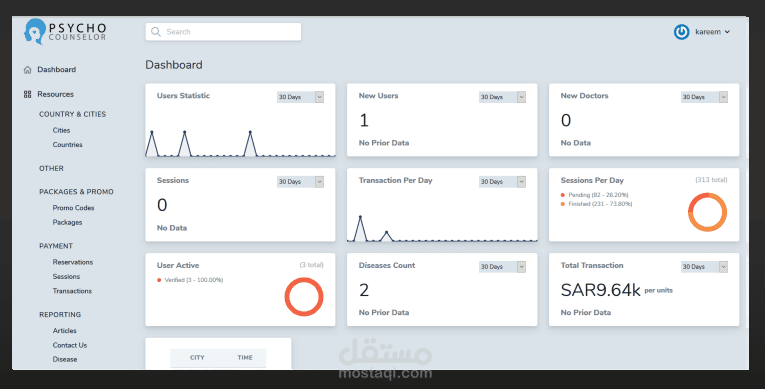This screenshot has width=772, height=389.
Task: Select the PAYMENT section heading
Action: [x=56, y=246]
